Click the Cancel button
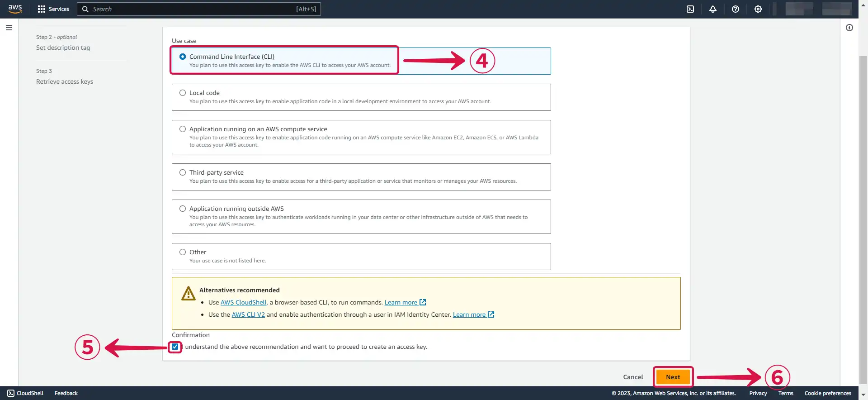 pos(633,377)
